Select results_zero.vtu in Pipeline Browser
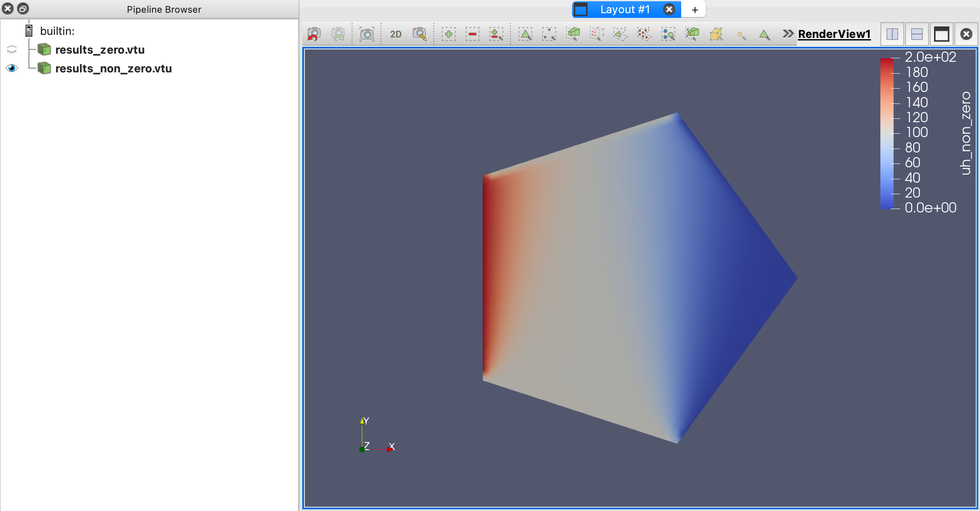Image resolution: width=980 pixels, height=511 pixels. (x=100, y=50)
